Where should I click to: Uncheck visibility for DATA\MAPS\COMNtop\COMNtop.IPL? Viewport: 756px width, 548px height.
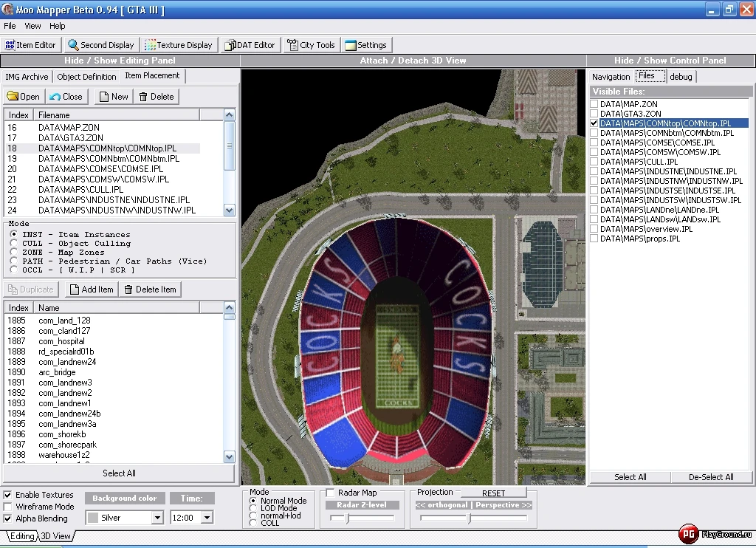pyautogui.click(x=594, y=123)
